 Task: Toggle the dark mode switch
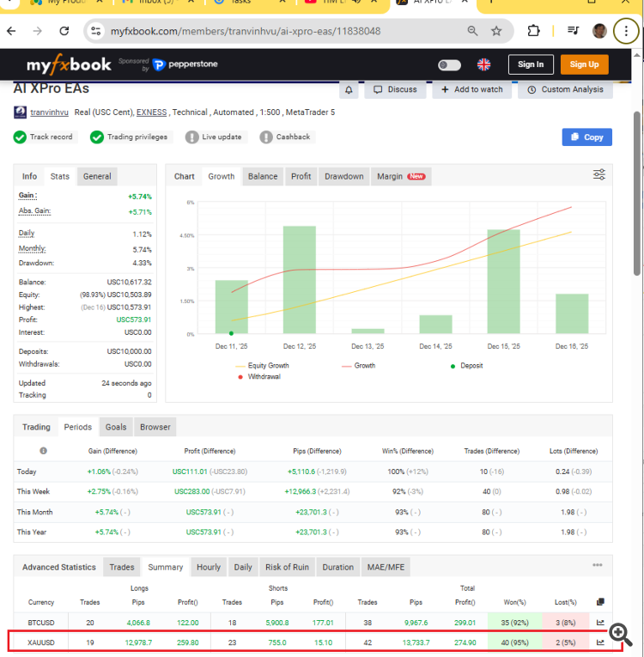point(449,65)
